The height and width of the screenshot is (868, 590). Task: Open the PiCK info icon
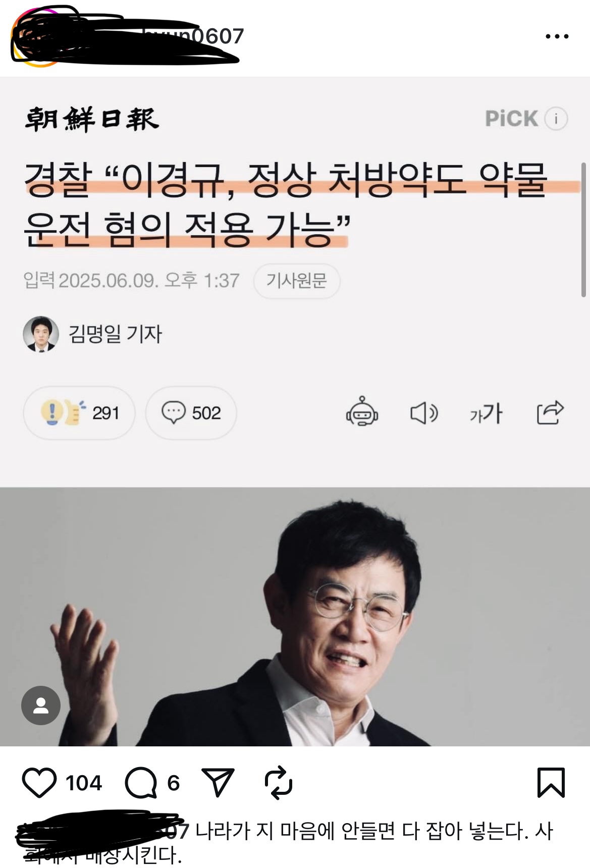pos(556,119)
